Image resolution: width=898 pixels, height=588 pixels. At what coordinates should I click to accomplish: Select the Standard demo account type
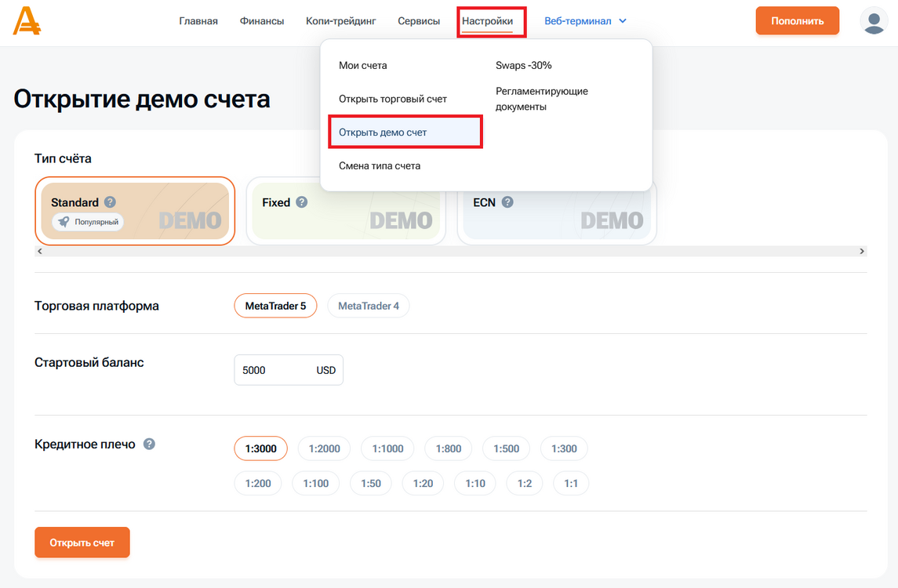tap(135, 211)
